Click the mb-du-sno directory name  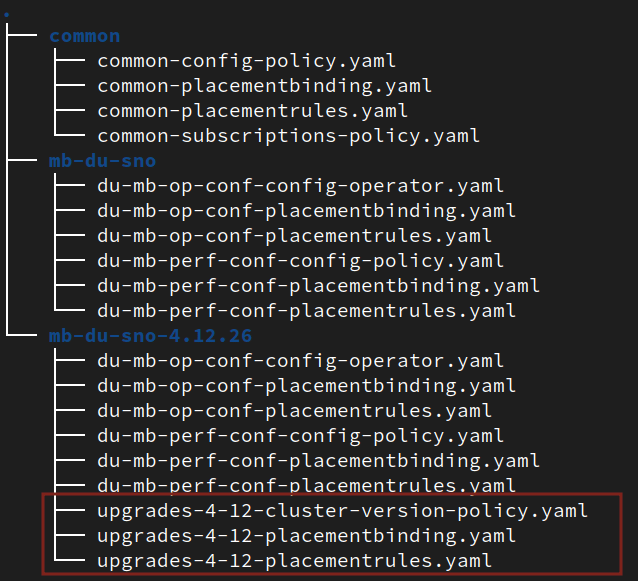click(102, 160)
